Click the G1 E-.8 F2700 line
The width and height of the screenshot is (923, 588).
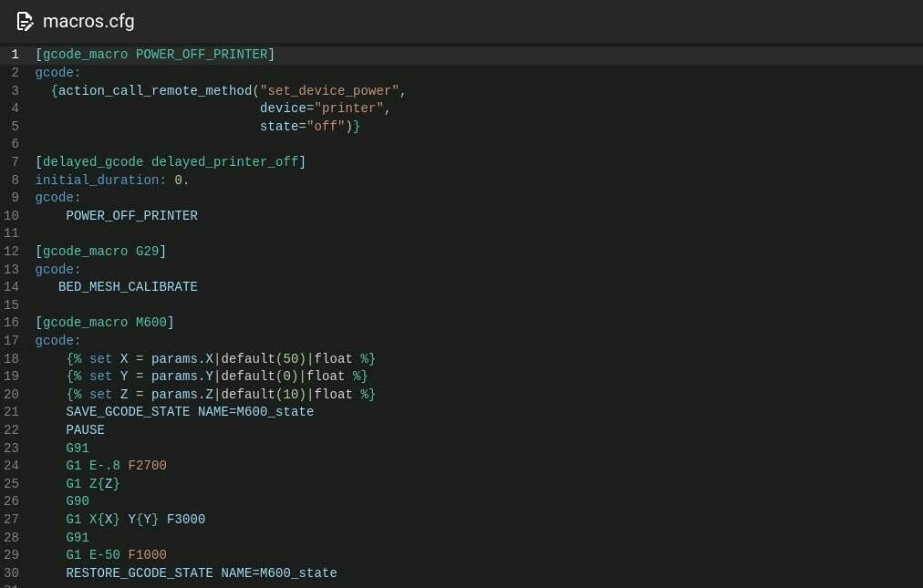point(116,466)
